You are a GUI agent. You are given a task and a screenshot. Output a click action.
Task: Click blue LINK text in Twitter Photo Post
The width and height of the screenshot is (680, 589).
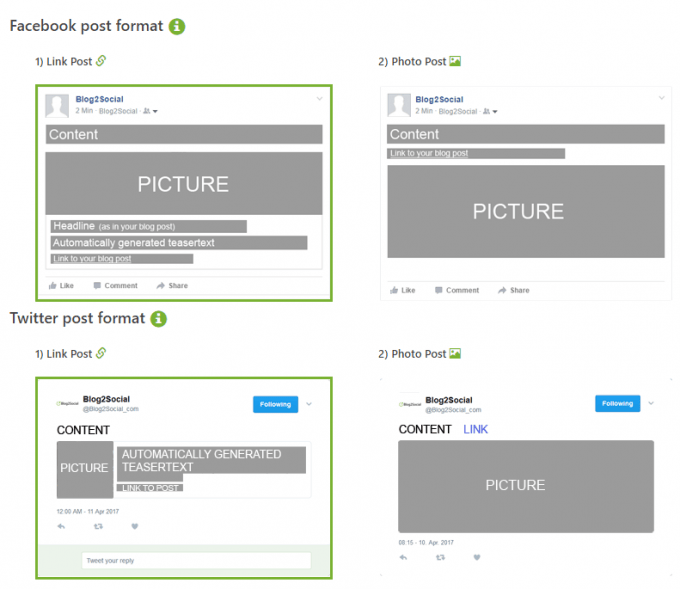coord(476,429)
